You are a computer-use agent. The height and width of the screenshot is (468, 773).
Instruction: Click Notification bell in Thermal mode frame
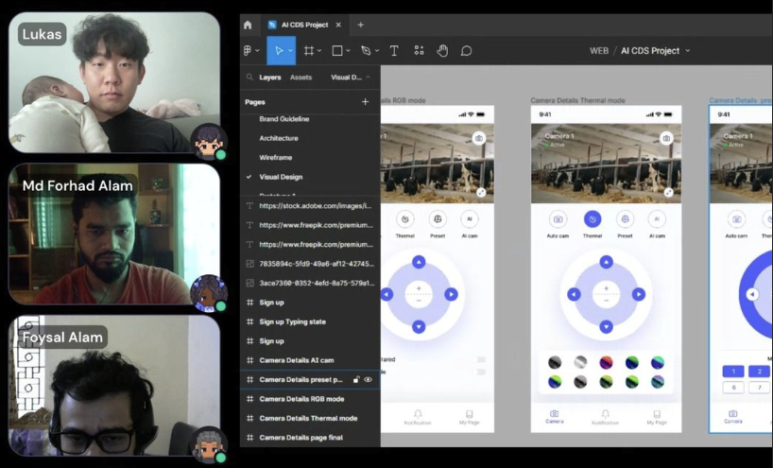[605, 417]
